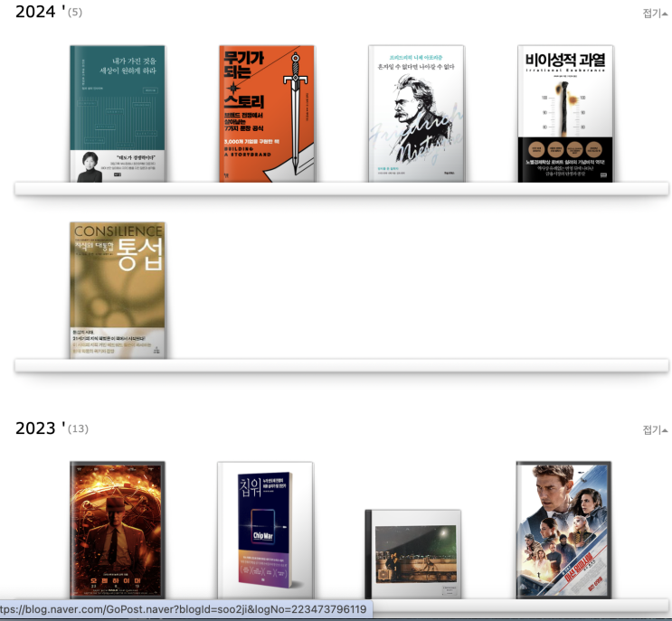
Task: Open the Consilience 통섭 book cover
Action: click(x=118, y=290)
